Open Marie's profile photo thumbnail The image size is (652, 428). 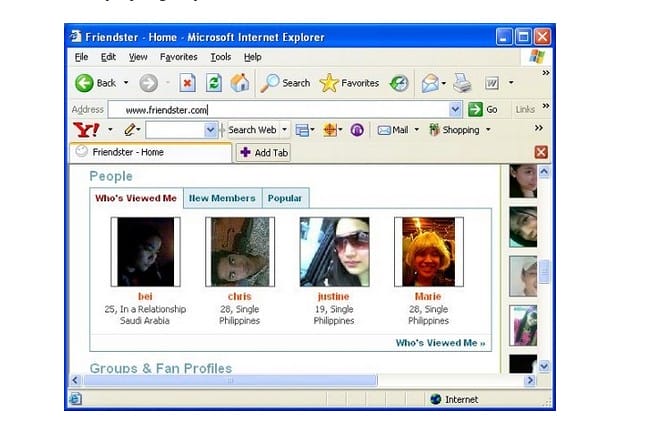[427, 252]
